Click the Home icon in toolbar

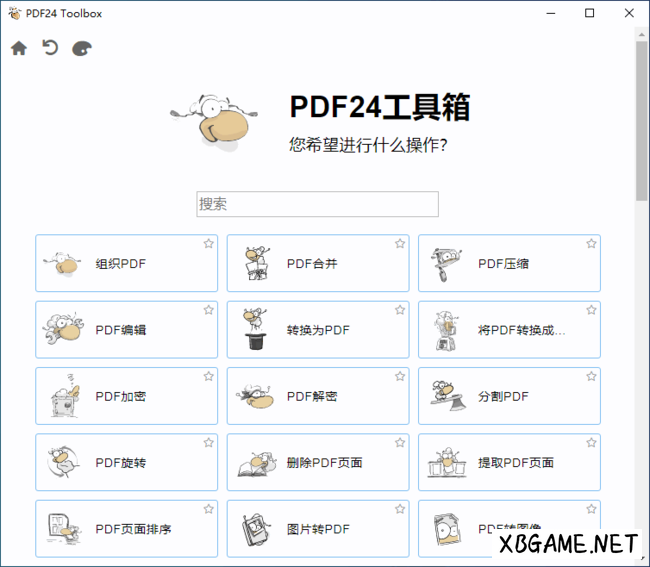tap(19, 48)
